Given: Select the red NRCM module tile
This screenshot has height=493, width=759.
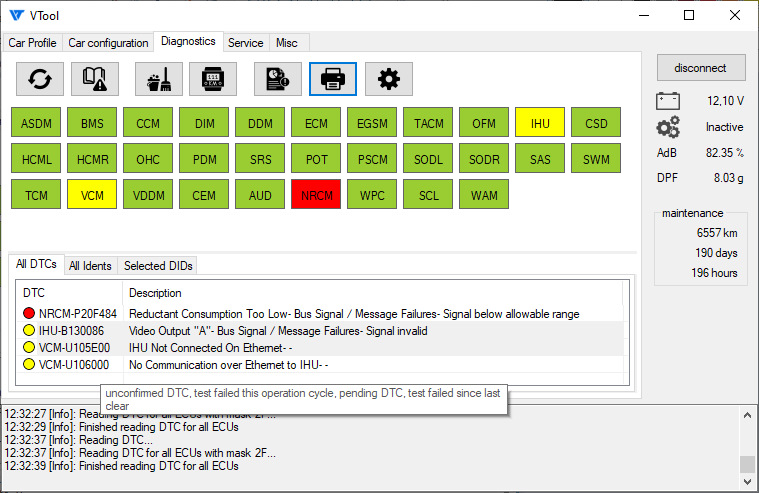Looking at the screenshot, I should click(316, 195).
